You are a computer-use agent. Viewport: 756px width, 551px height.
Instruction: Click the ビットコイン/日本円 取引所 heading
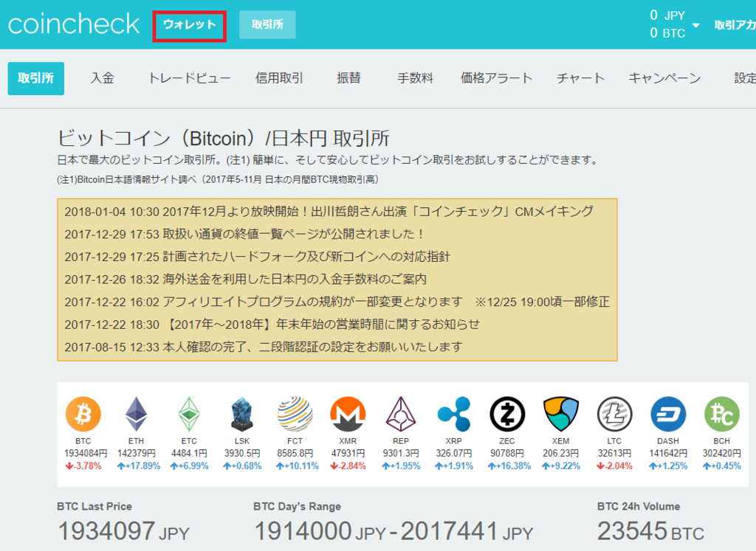pyautogui.click(x=223, y=138)
